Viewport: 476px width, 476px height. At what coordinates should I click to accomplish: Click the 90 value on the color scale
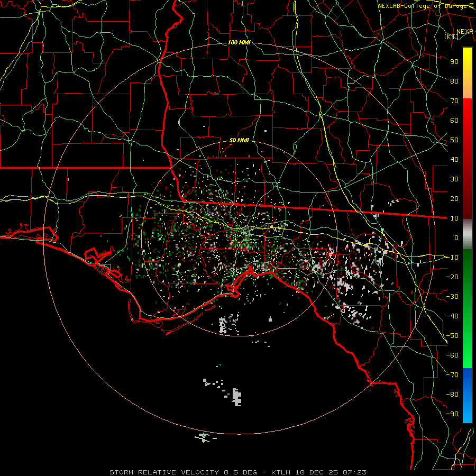pyautogui.click(x=454, y=62)
